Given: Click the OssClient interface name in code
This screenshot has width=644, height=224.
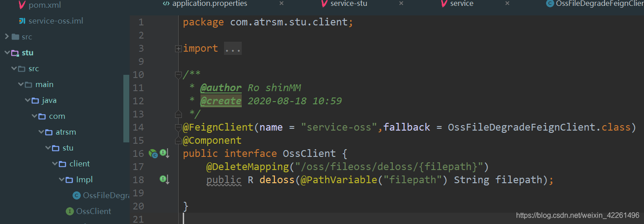Looking at the screenshot, I should pyautogui.click(x=309, y=154).
